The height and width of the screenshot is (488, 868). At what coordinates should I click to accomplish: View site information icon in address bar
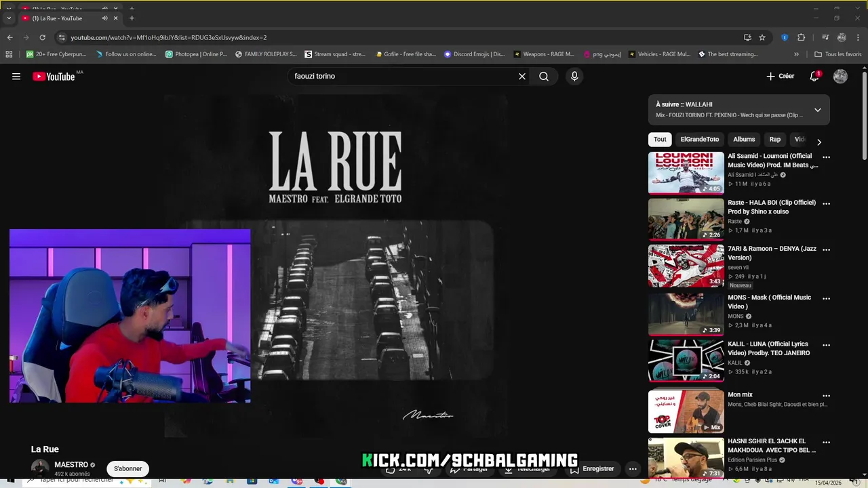coord(62,37)
